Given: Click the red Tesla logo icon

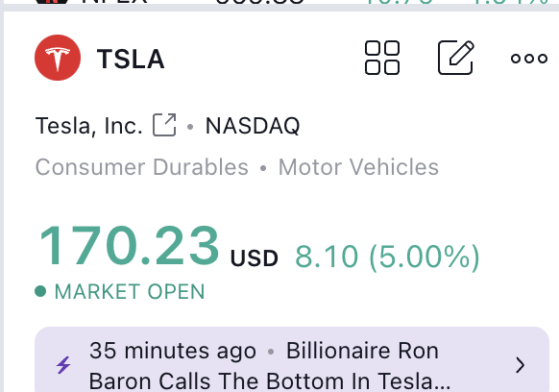Looking at the screenshot, I should pos(58,58).
